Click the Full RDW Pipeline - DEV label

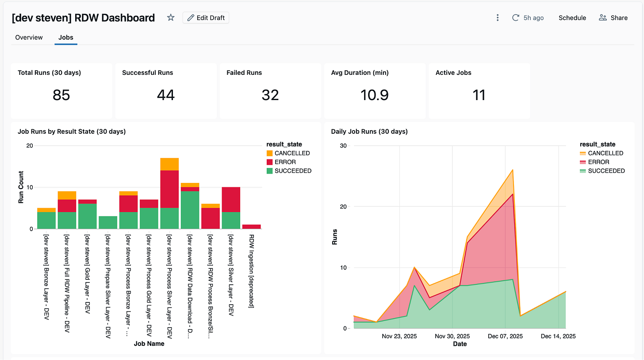[66, 283]
